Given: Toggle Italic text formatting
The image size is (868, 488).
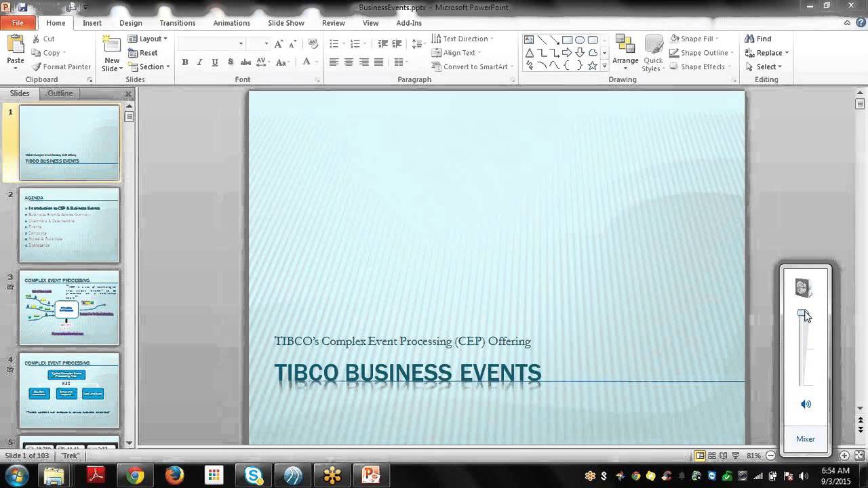Looking at the screenshot, I should tap(199, 62).
